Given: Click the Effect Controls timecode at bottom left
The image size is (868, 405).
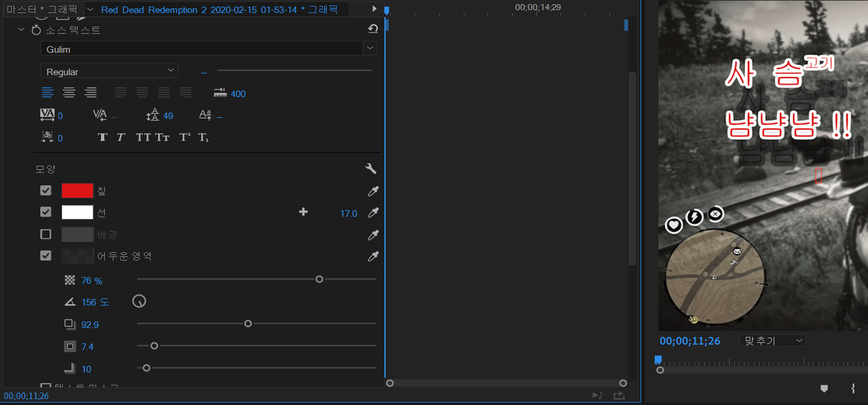Looking at the screenshot, I should (26, 396).
